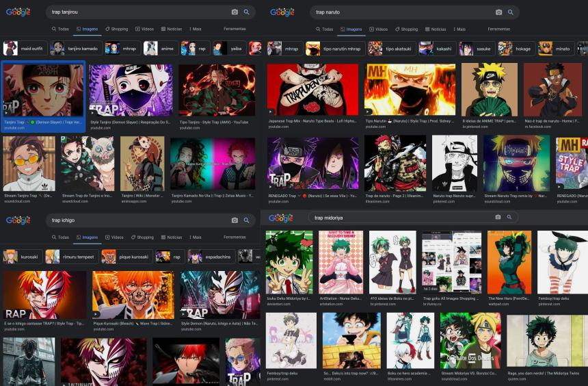Screen dimensions: 588x386
Task: Select the 'tanjiro kamado' suggestion chip
Action: click(x=76, y=49)
